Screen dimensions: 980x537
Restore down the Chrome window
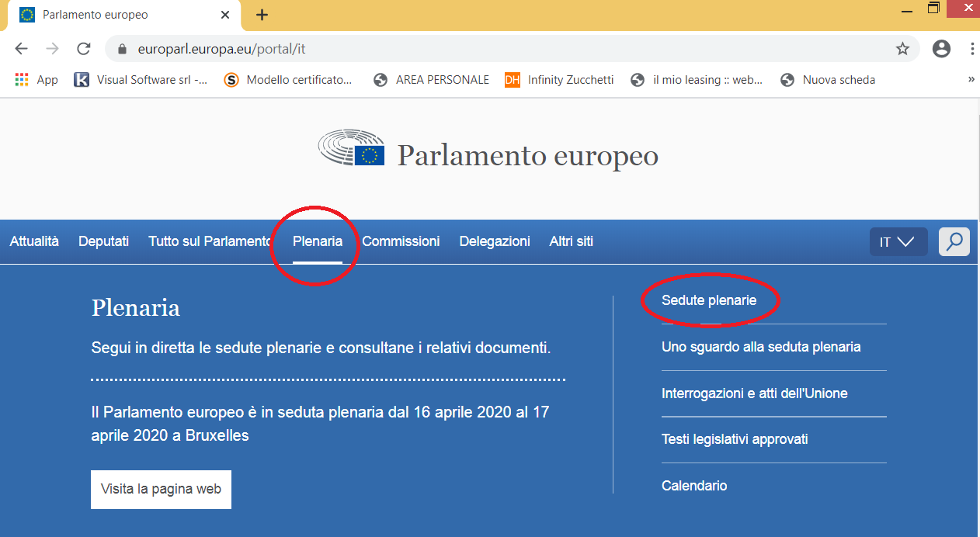(x=933, y=9)
